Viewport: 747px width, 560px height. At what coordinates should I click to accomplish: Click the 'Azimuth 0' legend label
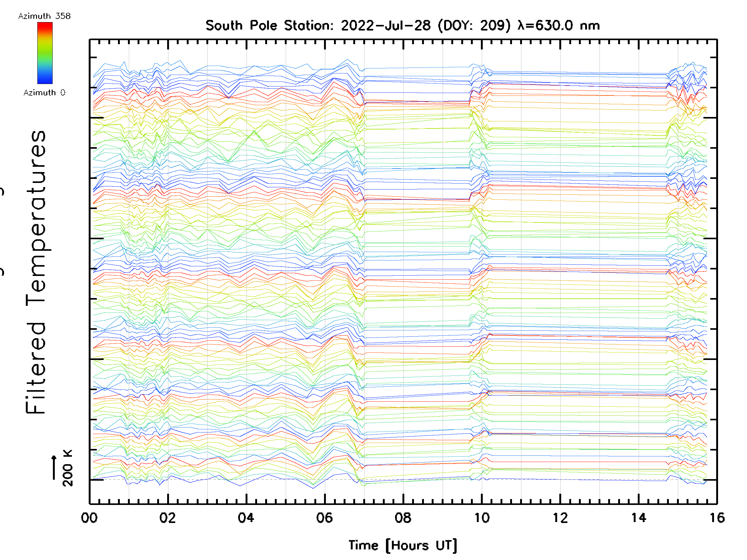click(x=44, y=92)
